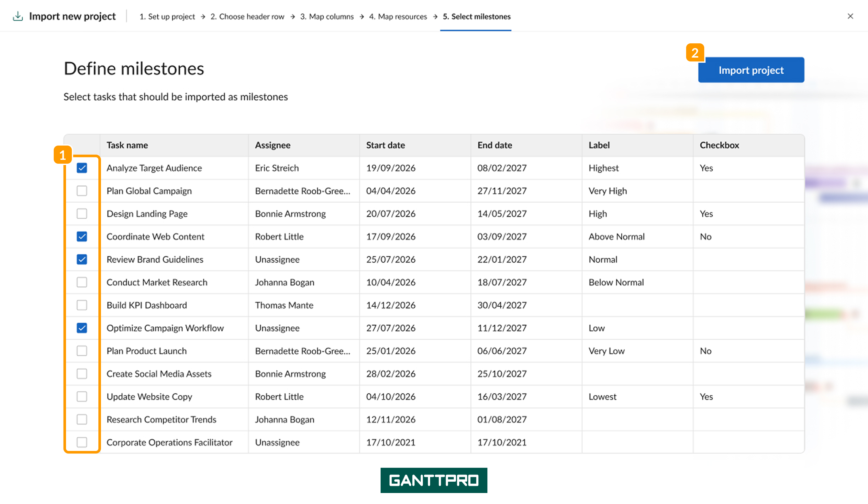Screen dimensions: 868x504
Task: Click end date 01/08/2027
Action: [x=502, y=419]
